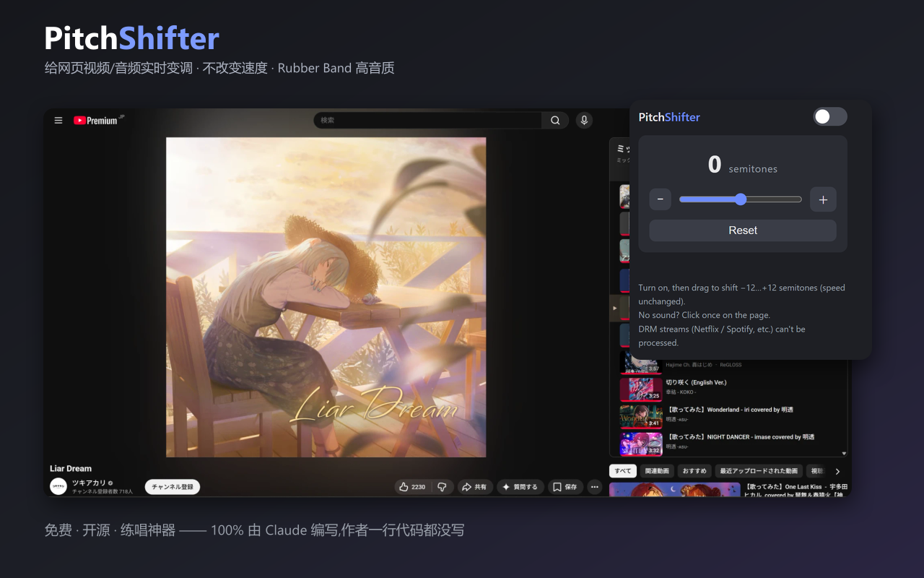The width and height of the screenshot is (924, 578).
Task: Click the 0 semitones value readout
Action: pos(743,165)
